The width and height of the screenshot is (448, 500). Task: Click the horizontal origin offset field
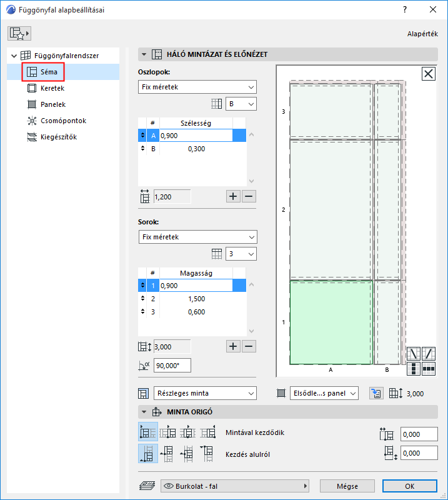[x=419, y=434]
